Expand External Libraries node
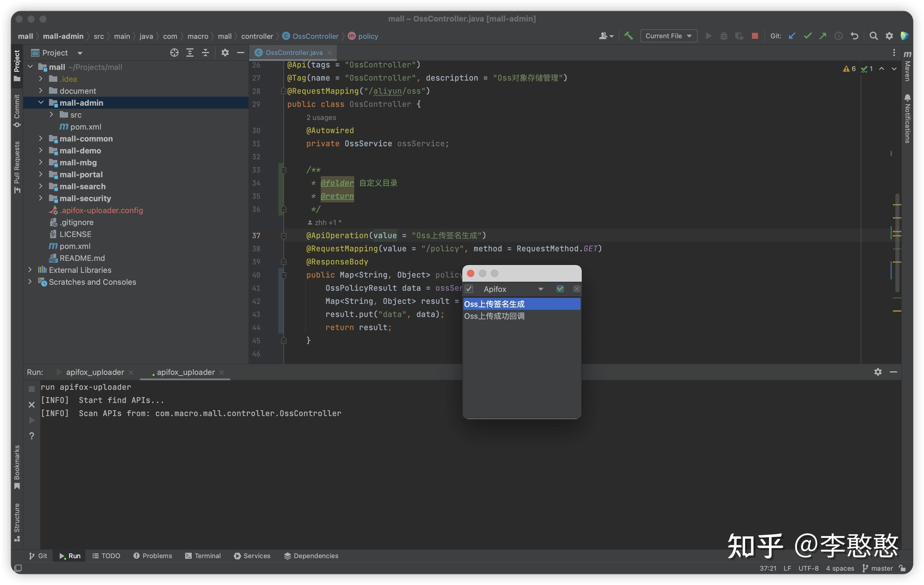The height and width of the screenshot is (585, 924). coord(30,270)
